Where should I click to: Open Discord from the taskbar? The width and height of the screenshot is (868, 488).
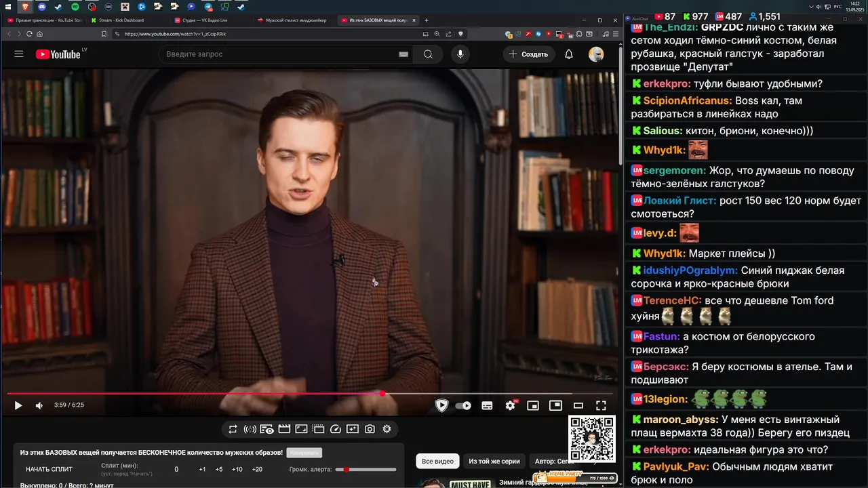click(42, 6)
